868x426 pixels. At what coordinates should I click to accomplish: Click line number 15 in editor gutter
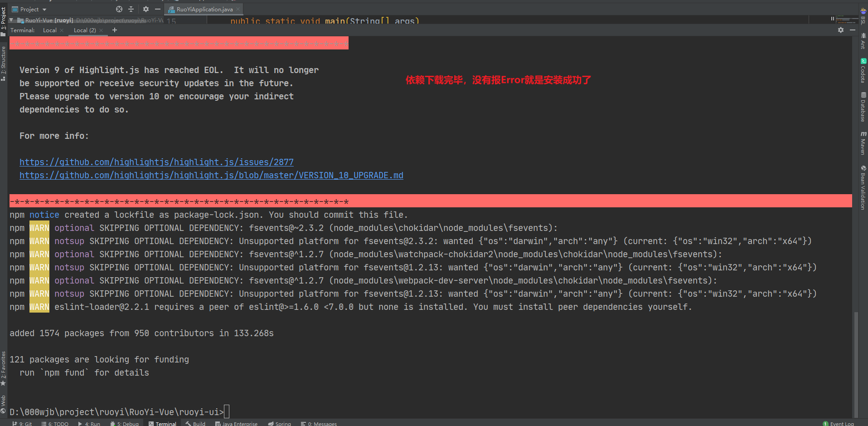(171, 21)
